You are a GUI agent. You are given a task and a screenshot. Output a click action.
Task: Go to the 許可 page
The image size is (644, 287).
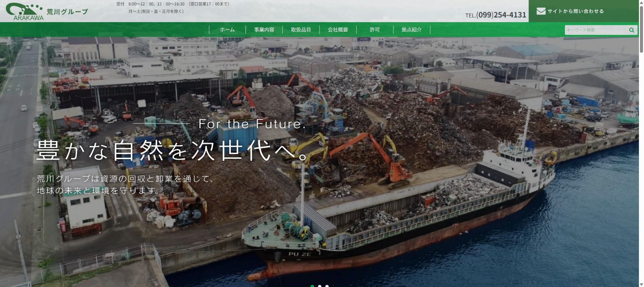pyautogui.click(x=375, y=30)
